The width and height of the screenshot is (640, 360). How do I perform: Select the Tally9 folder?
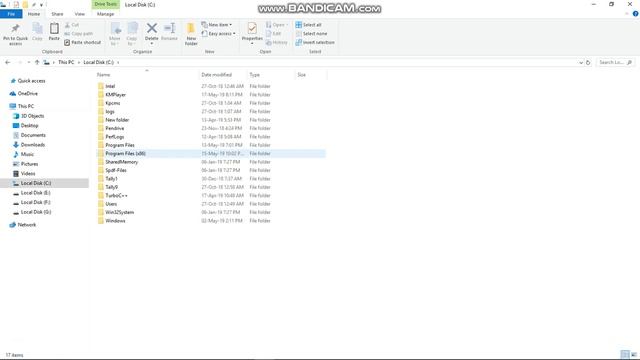pyautogui.click(x=111, y=187)
